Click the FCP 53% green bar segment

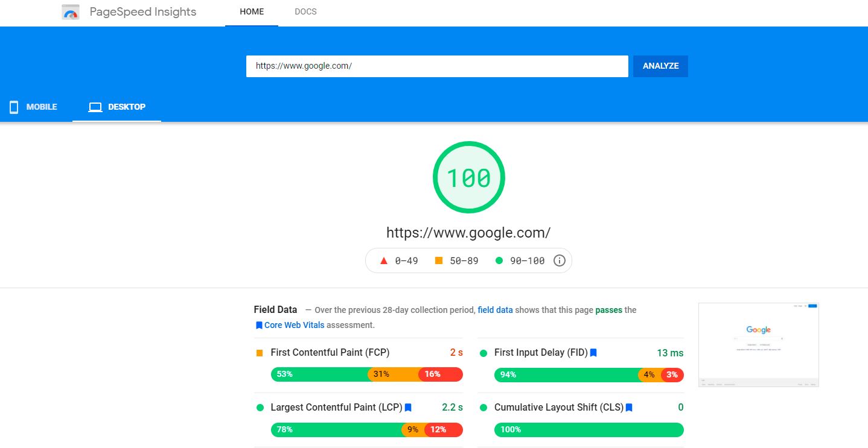[320, 374]
